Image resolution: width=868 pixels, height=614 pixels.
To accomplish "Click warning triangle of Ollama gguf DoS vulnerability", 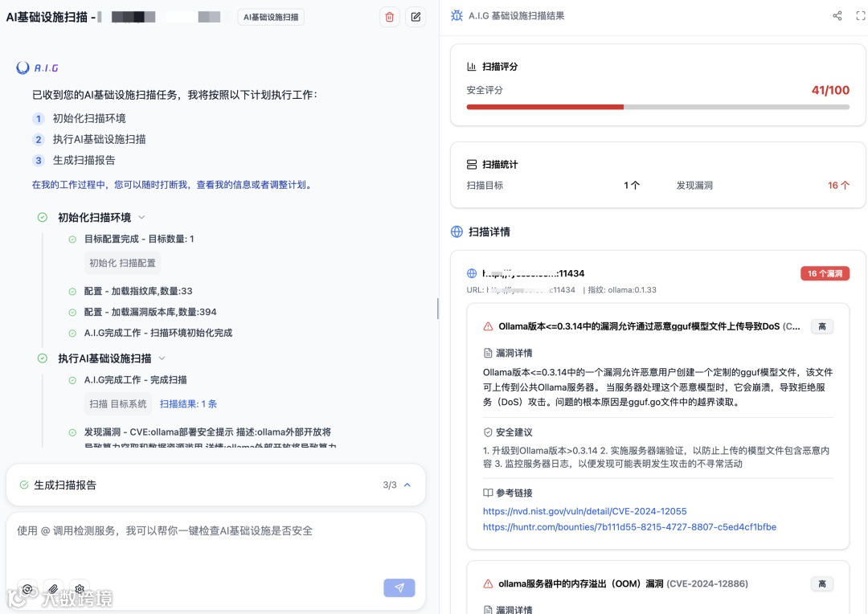I will point(488,326).
